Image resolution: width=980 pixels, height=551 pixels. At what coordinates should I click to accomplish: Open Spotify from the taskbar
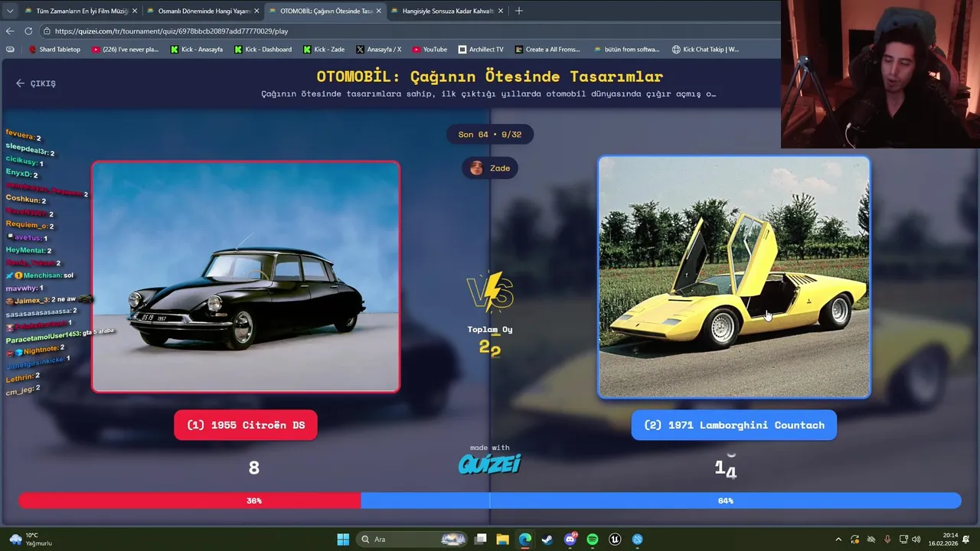pyautogui.click(x=593, y=540)
